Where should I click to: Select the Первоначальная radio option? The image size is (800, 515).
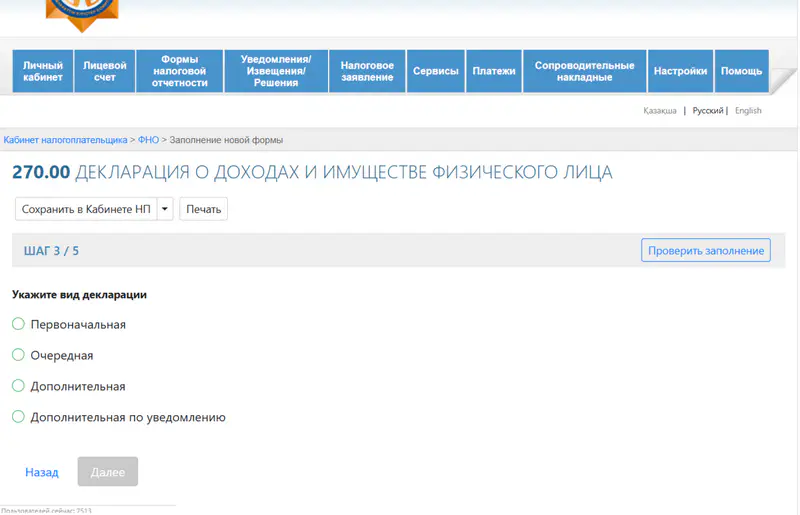pyautogui.click(x=18, y=324)
